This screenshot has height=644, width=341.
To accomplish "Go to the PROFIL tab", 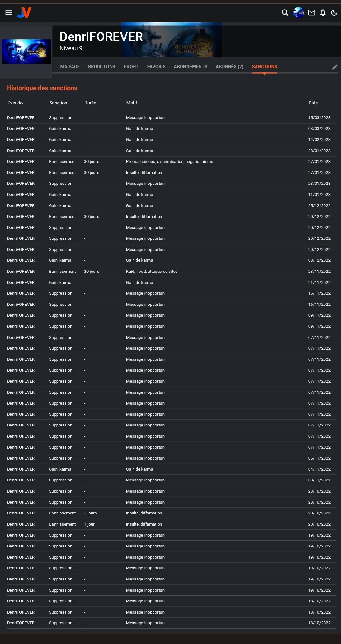I will [131, 67].
